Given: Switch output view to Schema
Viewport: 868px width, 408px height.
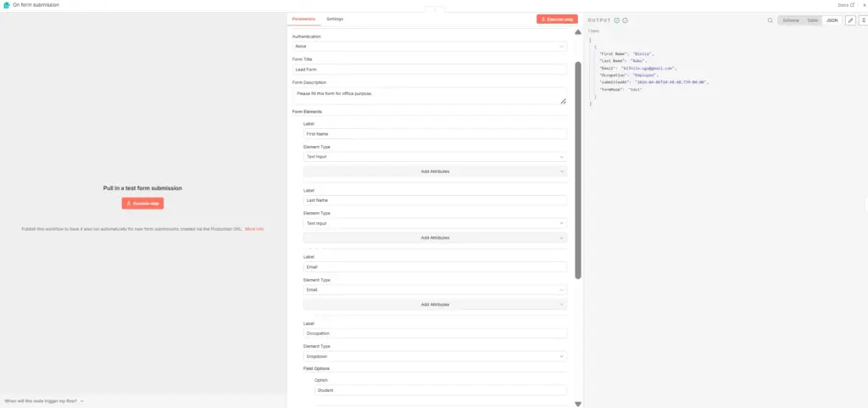Looking at the screenshot, I should pos(791,20).
